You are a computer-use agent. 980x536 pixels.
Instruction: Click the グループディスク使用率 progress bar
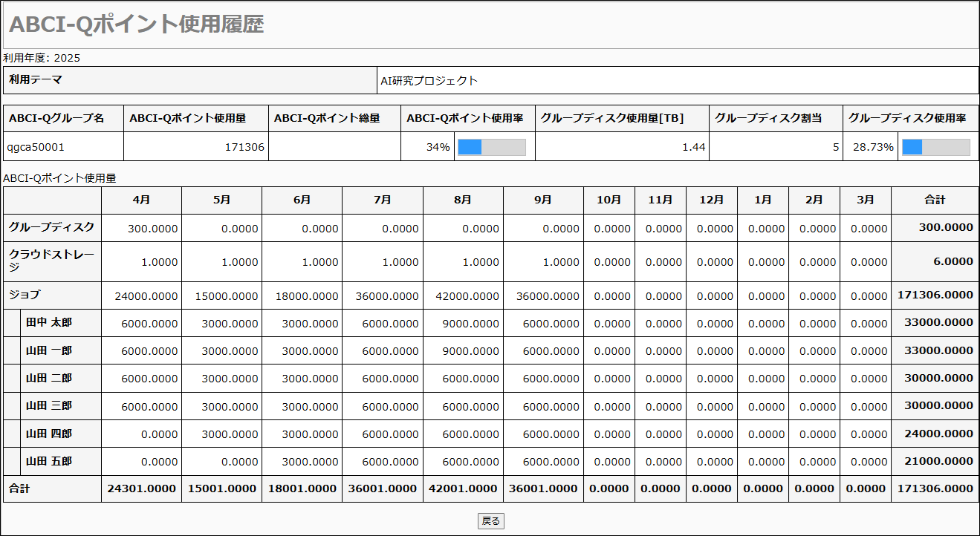click(935, 147)
